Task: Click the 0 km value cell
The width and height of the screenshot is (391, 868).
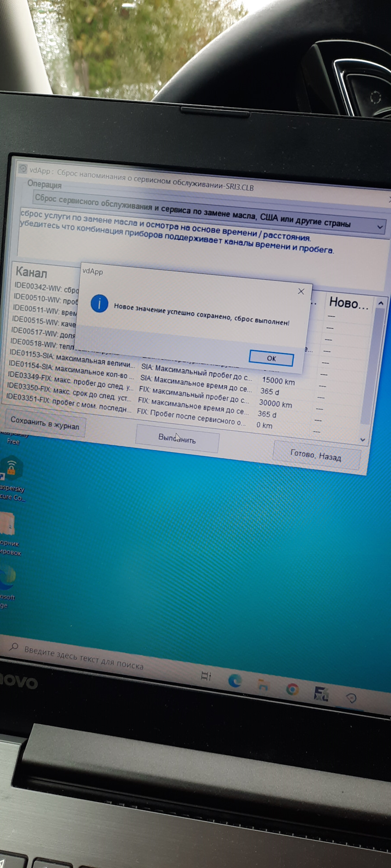Action: coord(264,425)
